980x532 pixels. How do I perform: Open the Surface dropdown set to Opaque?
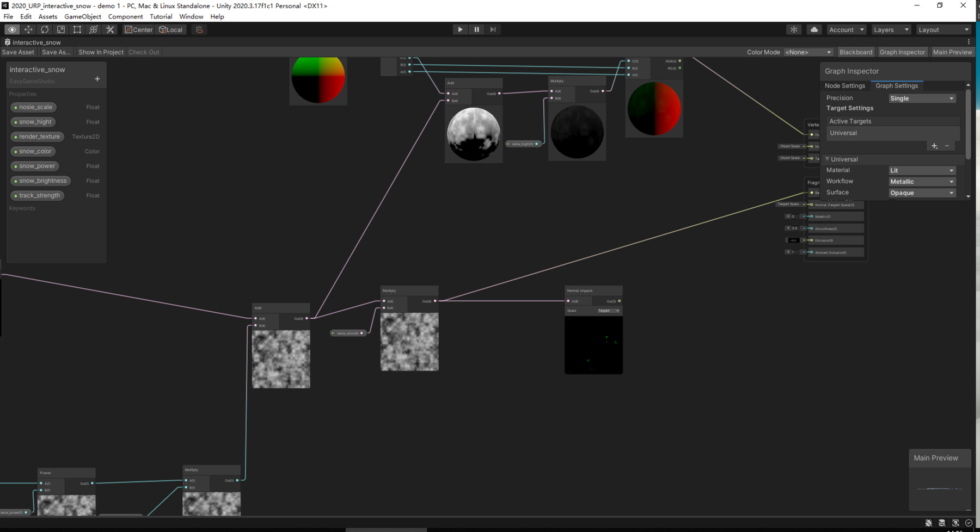coord(922,193)
